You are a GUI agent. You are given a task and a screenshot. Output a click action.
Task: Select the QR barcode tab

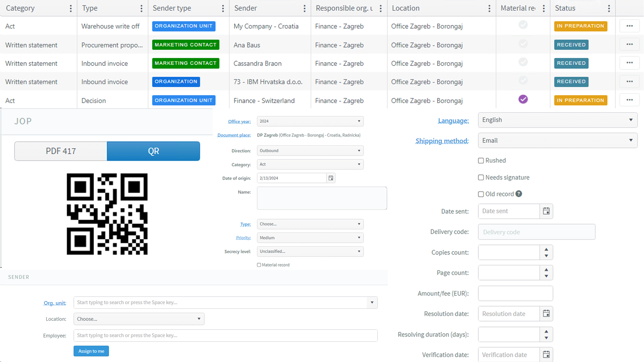(x=154, y=151)
